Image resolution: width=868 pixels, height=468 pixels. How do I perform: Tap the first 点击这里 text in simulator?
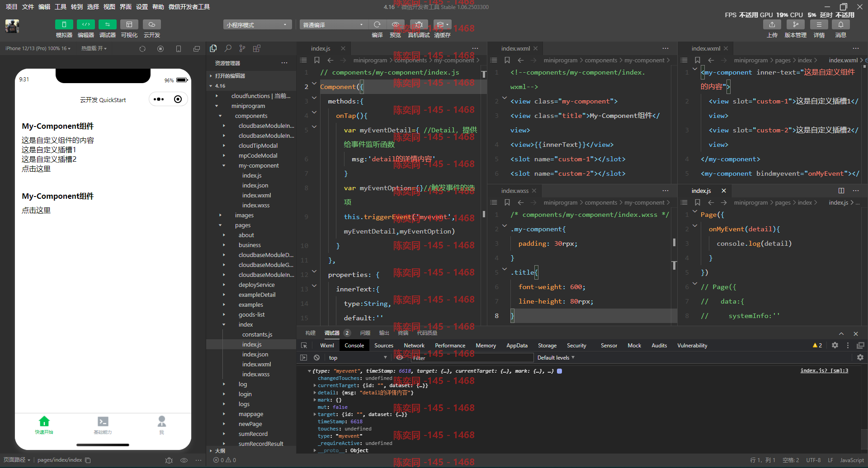click(36, 168)
